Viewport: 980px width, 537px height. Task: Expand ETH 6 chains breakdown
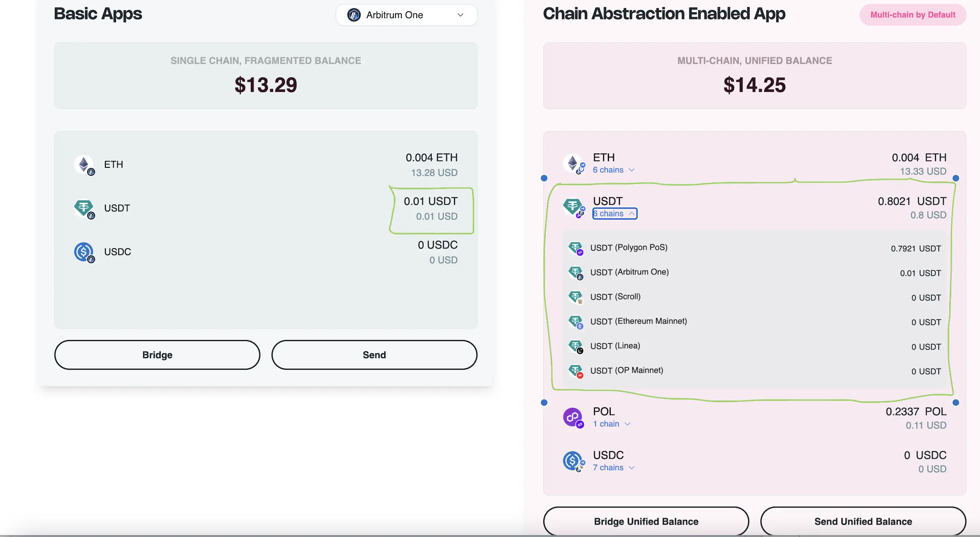pyautogui.click(x=614, y=170)
